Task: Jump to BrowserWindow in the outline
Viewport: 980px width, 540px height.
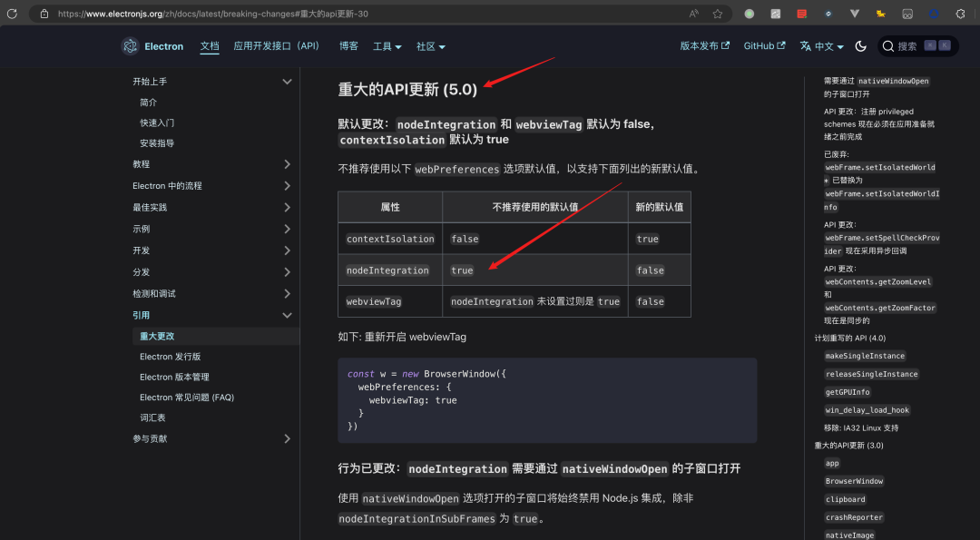Action: point(855,481)
